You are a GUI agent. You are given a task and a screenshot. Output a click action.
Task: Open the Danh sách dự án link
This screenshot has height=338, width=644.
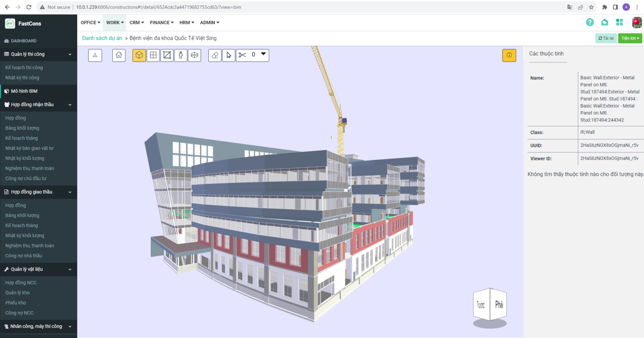(x=102, y=38)
